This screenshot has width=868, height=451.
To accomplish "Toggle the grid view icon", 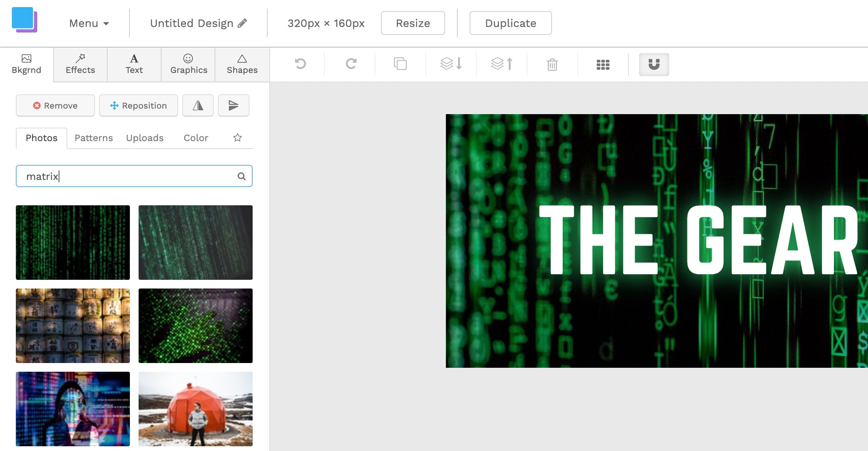I will click(x=603, y=64).
